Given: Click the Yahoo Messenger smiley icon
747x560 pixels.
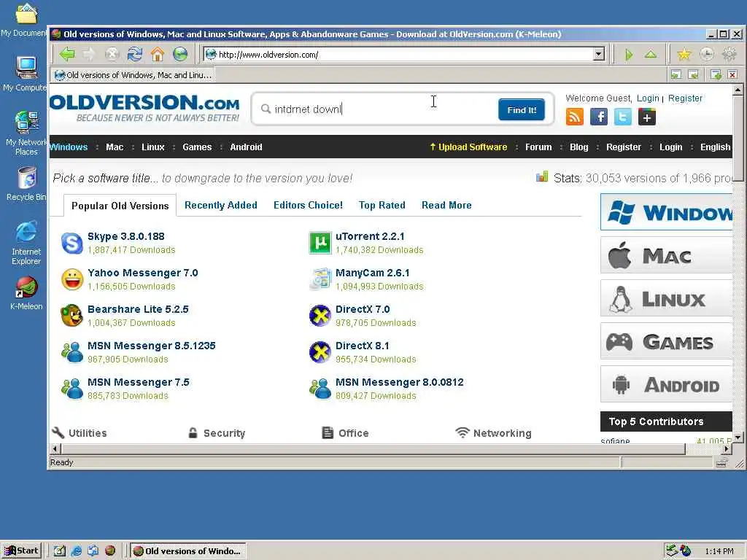Looking at the screenshot, I should (72, 279).
